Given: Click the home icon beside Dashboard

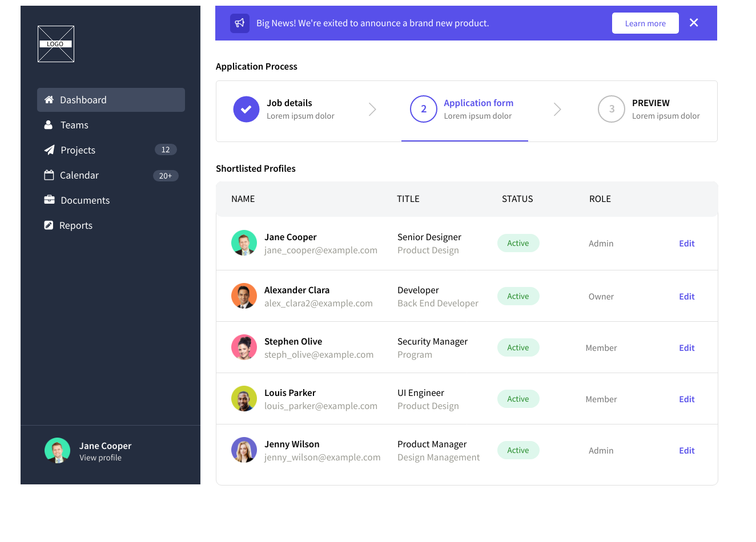Looking at the screenshot, I should pyautogui.click(x=49, y=100).
